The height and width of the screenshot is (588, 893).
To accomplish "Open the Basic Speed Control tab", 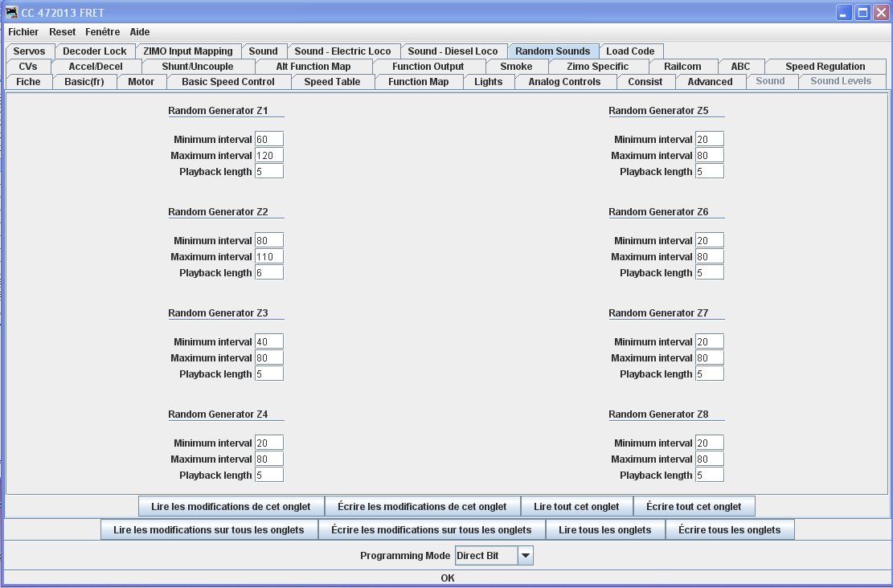I will tap(228, 82).
